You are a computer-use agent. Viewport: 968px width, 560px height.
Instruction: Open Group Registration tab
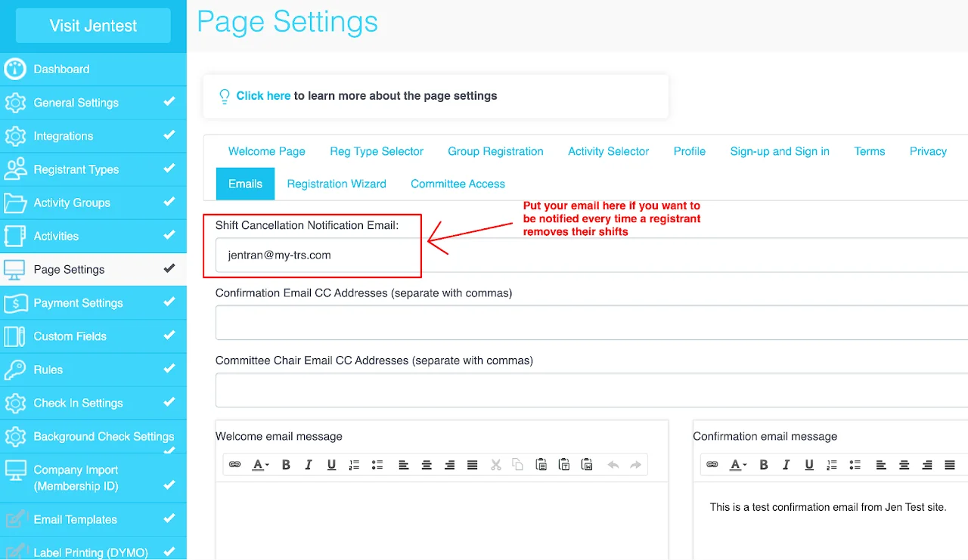(495, 151)
